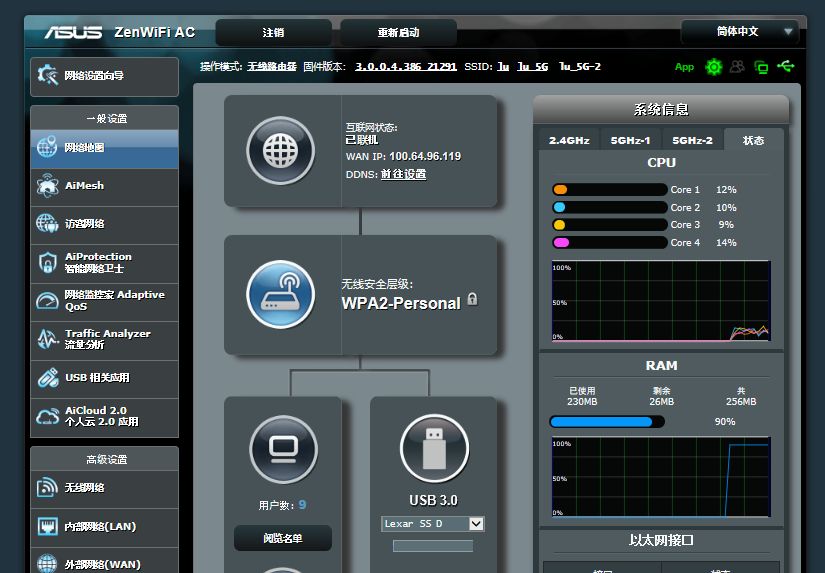Click the 以太网接口 section header

click(x=661, y=540)
